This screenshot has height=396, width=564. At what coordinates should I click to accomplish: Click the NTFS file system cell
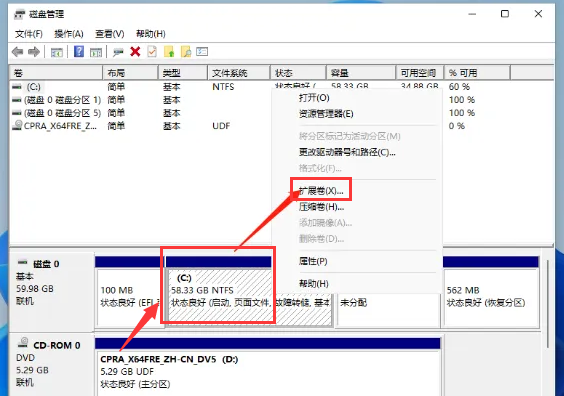pyautogui.click(x=223, y=87)
